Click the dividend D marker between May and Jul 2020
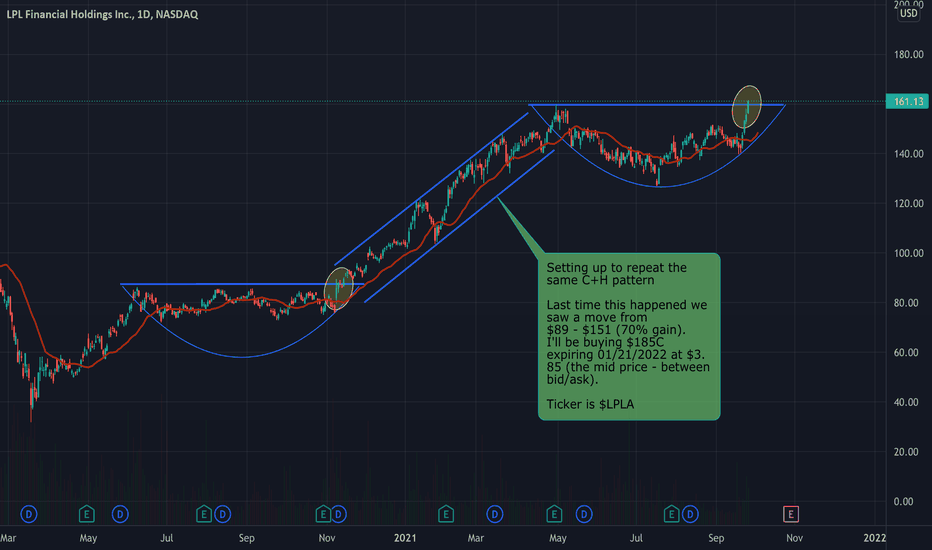Viewport: 932px width, 550px height. [120, 514]
